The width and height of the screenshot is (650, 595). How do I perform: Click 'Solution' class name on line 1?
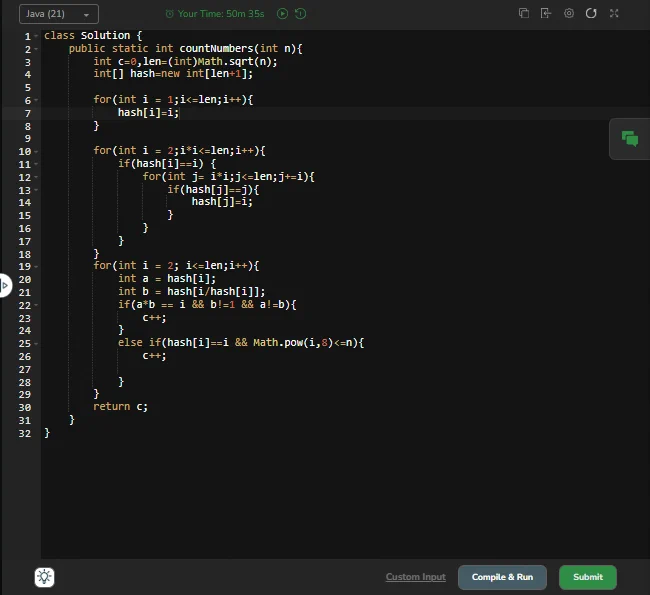pyautogui.click(x=105, y=36)
